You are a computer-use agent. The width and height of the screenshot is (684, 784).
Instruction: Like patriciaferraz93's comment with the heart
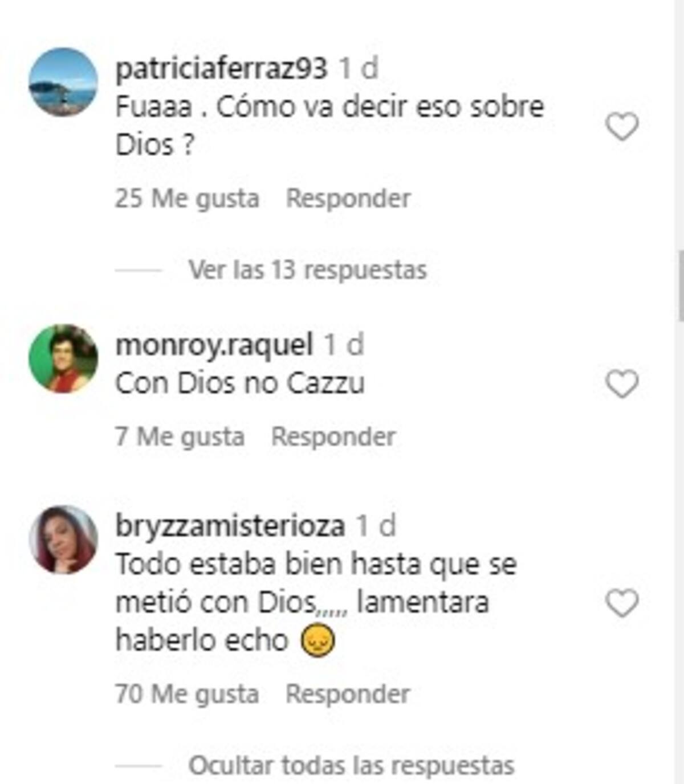point(622,126)
